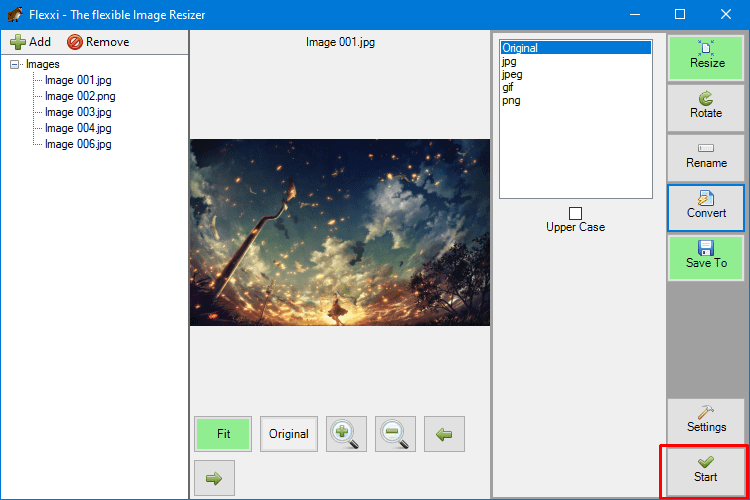The width and height of the screenshot is (750, 500).
Task: Choose gif in the format list
Action: [x=575, y=87]
